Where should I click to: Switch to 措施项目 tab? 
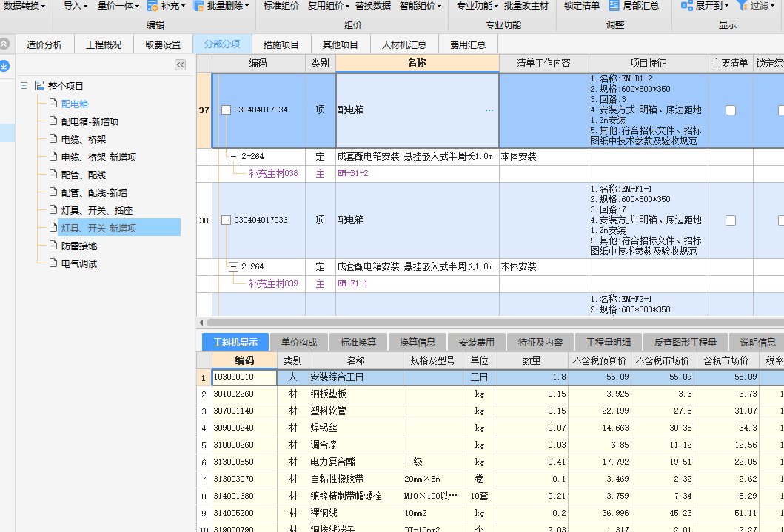click(281, 44)
